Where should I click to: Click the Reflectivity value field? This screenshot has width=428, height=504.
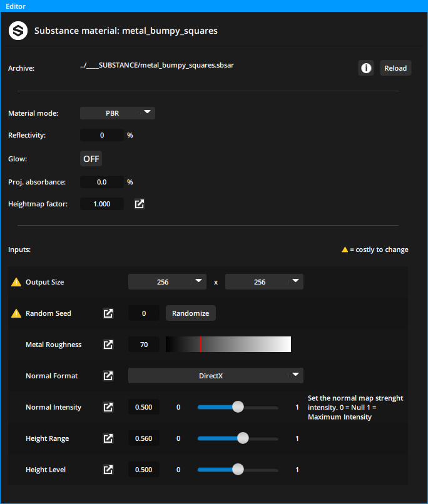point(102,135)
